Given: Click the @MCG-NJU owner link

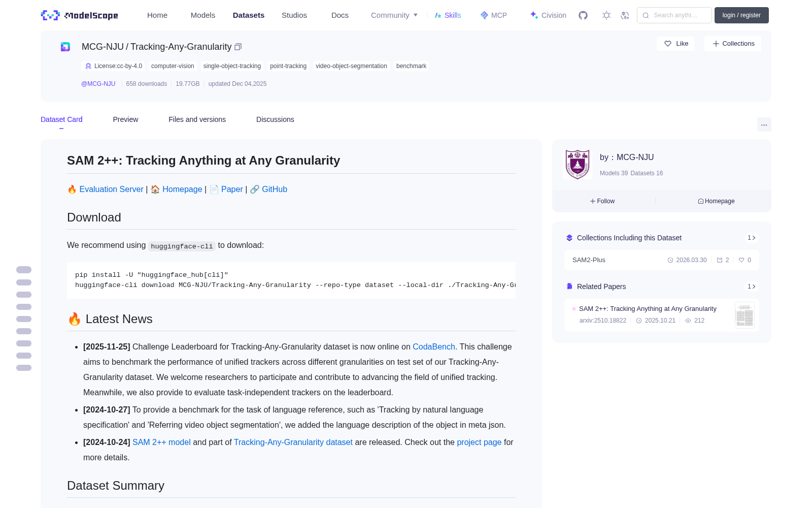Looking at the screenshot, I should [98, 84].
